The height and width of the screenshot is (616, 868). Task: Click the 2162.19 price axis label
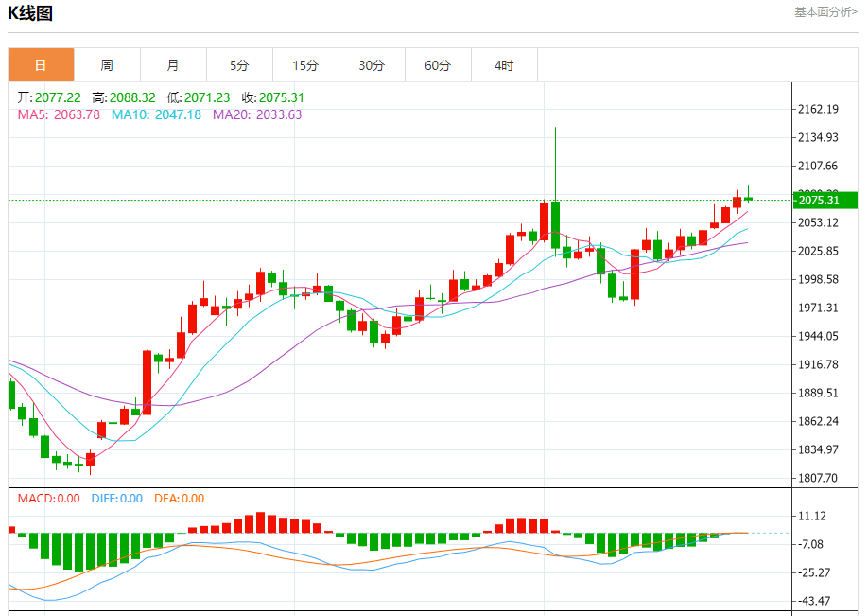pos(819,110)
